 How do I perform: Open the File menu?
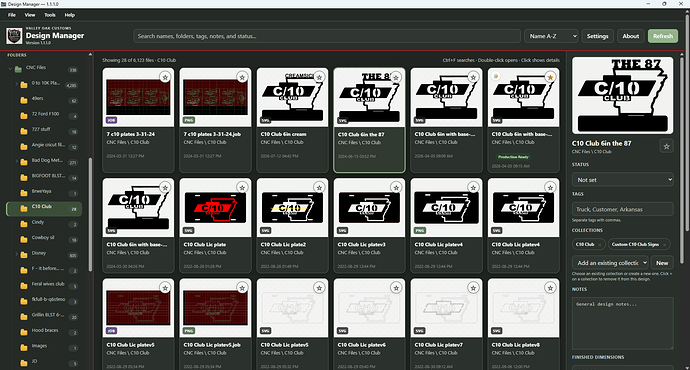[x=12, y=15]
